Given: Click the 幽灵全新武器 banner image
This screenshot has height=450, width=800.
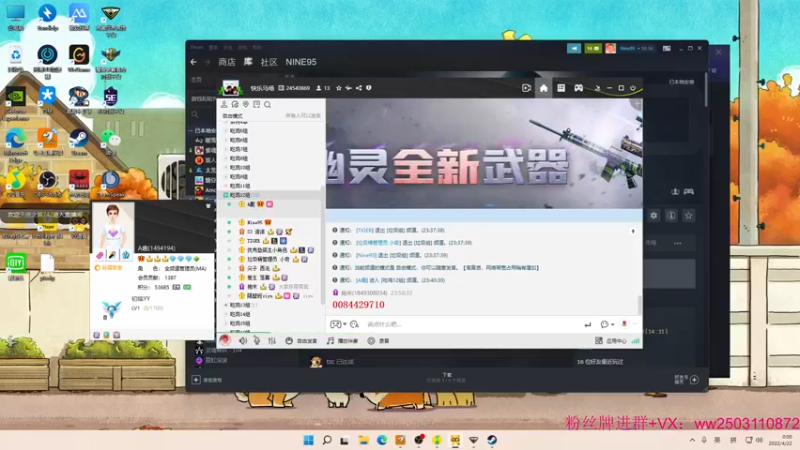Looking at the screenshot, I should click(x=484, y=153).
